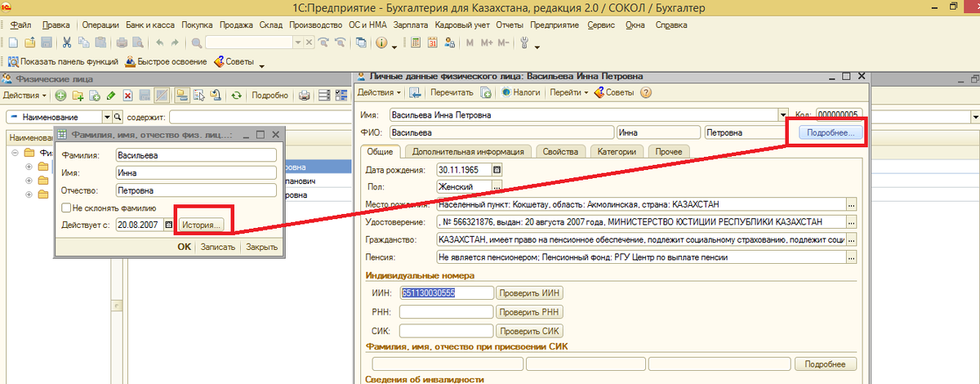This screenshot has height=384, width=980.
Task: Click the wrench settings icon in main toolbar
Action: pyautogui.click(x=524, y=42)
